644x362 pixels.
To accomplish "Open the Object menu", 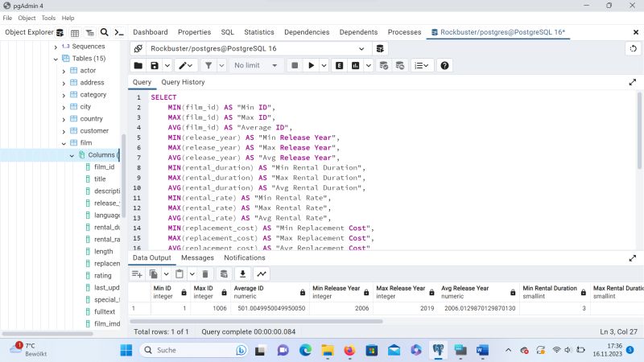I will click(27, 18).
